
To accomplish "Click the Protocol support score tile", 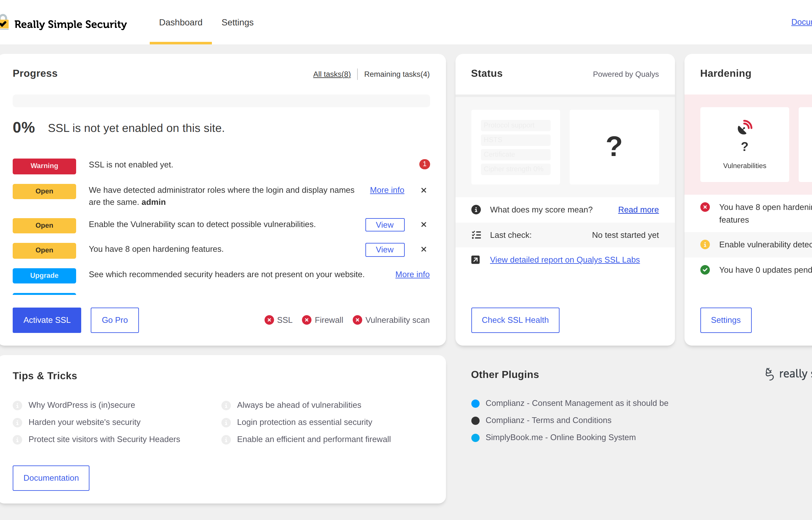I will [x=515, y=125].
